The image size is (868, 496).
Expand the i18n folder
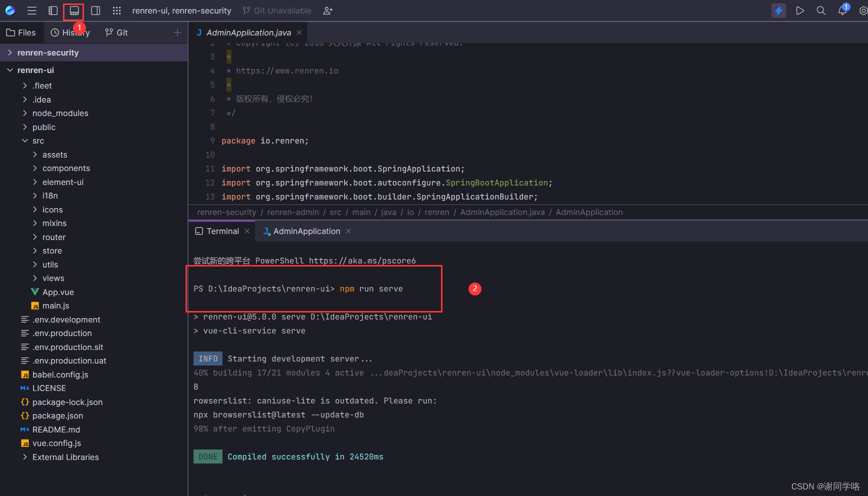(34, 195)
